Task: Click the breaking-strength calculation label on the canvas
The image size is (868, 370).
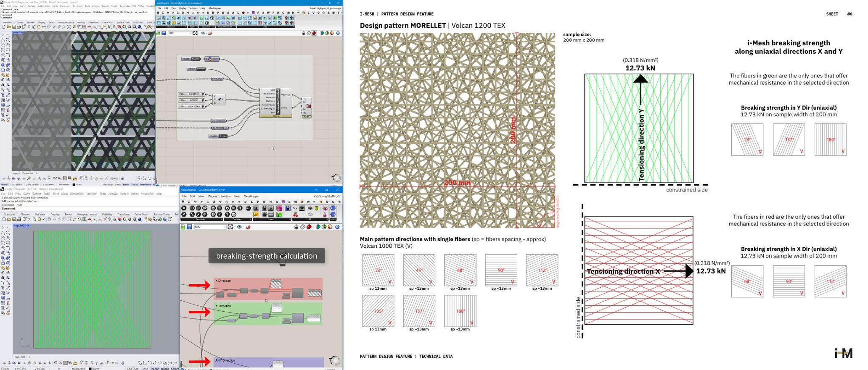Action: click(267, 256)
